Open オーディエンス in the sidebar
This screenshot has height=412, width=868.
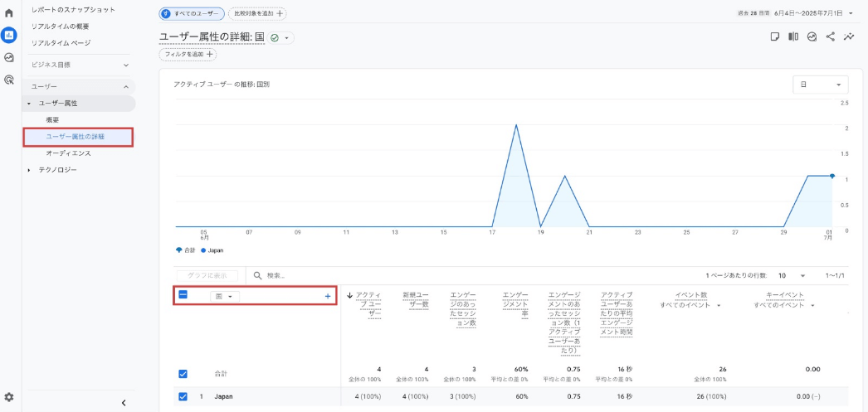69,153
